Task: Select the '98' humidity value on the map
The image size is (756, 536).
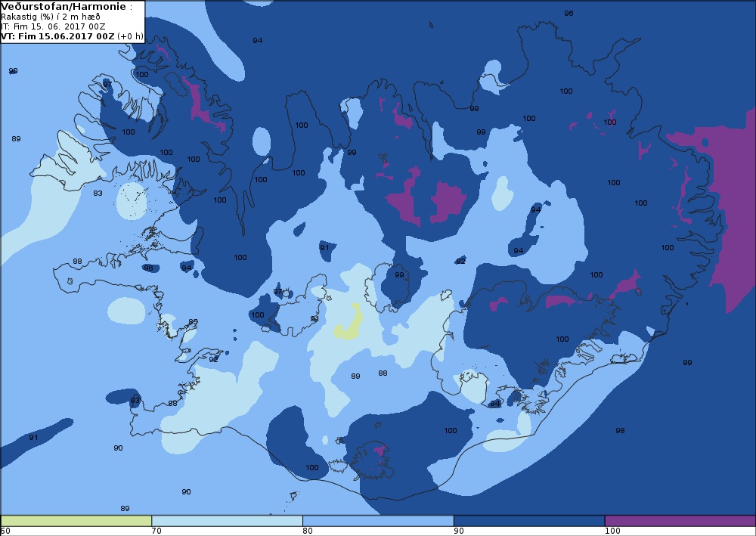Action: tap(620, 430)
